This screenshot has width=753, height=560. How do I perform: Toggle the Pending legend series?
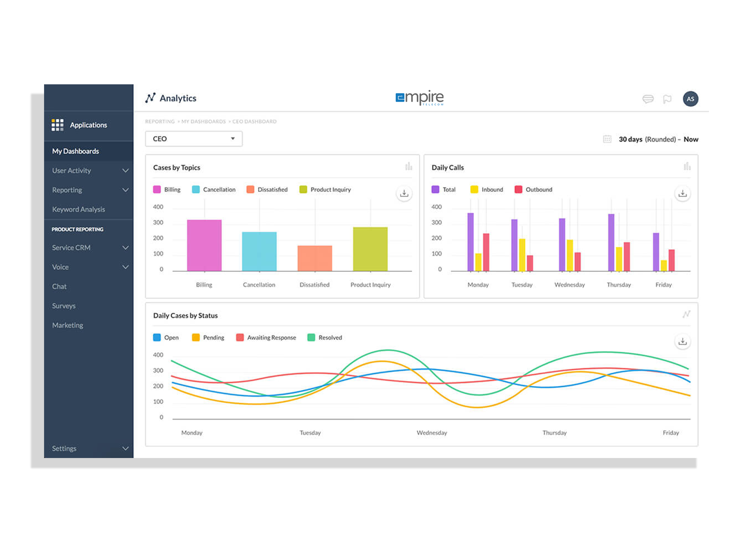tap(208, 337)
